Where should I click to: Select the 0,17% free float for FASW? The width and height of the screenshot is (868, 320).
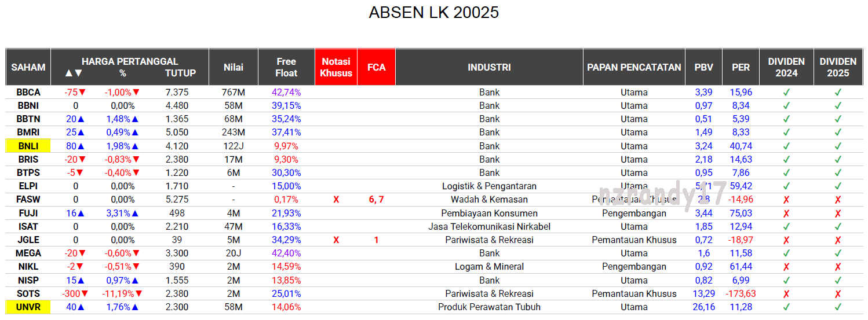[x=286, y=200]
